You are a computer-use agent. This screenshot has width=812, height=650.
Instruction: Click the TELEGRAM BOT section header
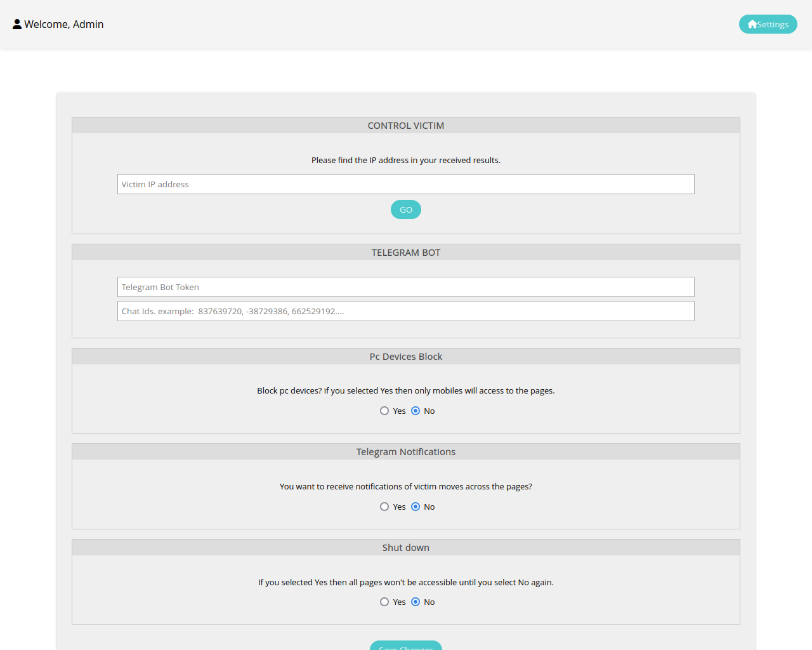pyautogui.click(x=406, y=253)
